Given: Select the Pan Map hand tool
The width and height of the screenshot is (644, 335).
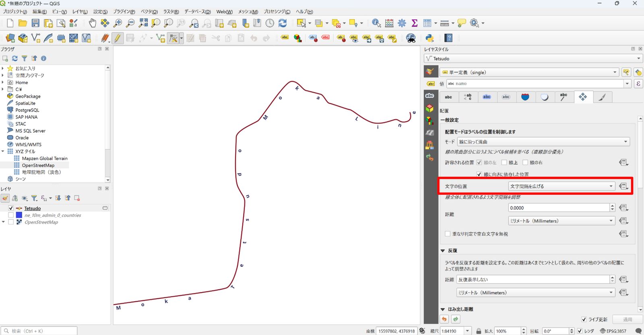Looking at the screenshot, I should pos(92,23).
